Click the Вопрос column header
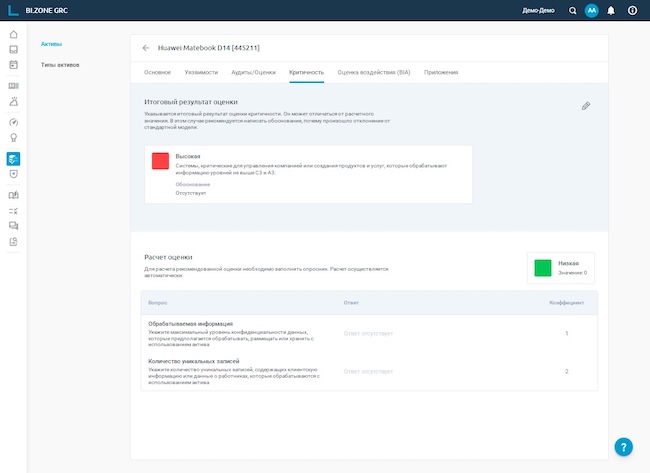Image resolution: width=650 pixels, height=473 pixels. pyautogui.click(x=158, y=303)
